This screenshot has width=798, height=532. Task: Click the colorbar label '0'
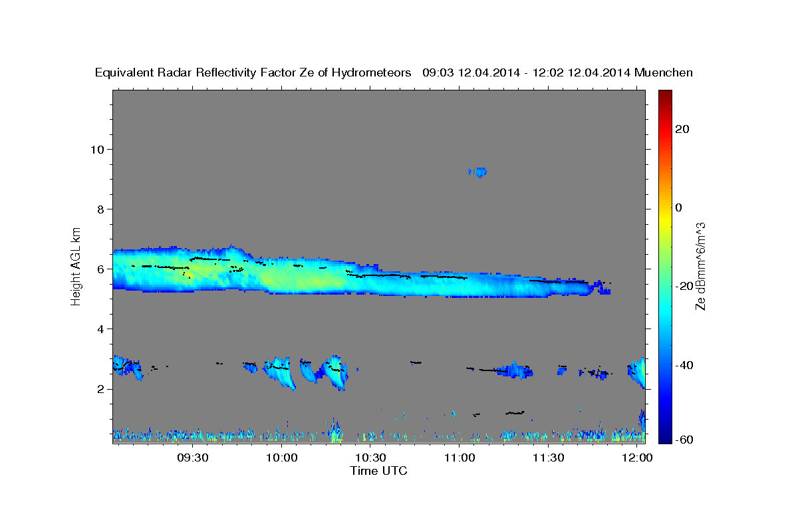click(x=678, y=207)
